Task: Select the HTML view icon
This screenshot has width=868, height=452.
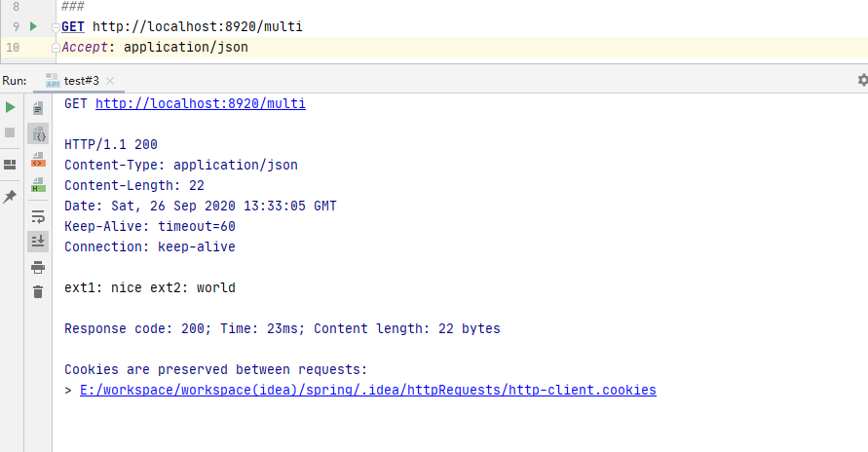Action: click(38, 184)
